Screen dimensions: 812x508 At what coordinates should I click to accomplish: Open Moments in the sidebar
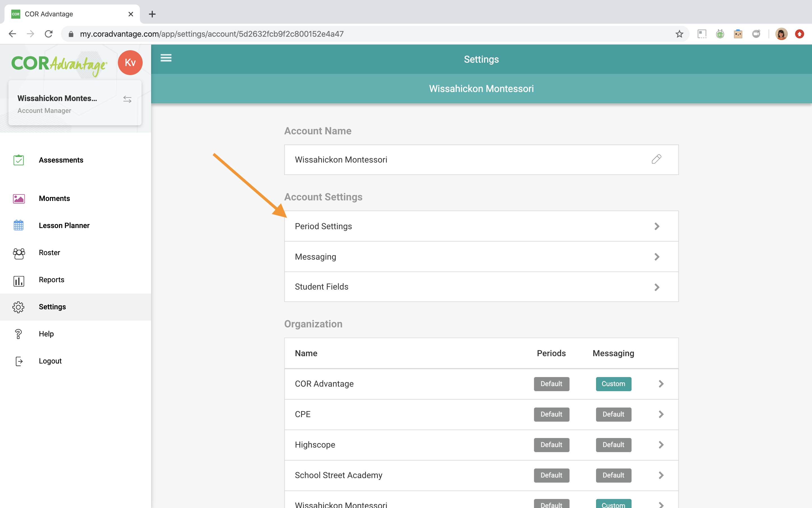click(x=76, y=199)
